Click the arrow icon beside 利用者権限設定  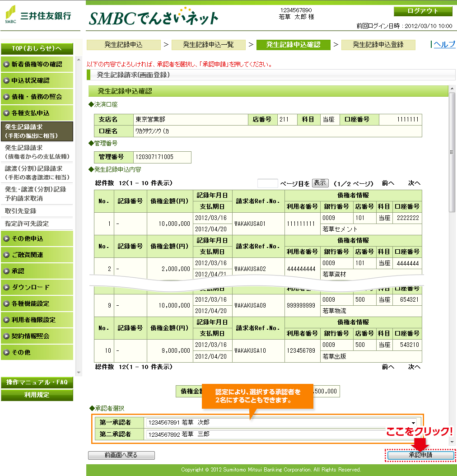click(6, 320)
